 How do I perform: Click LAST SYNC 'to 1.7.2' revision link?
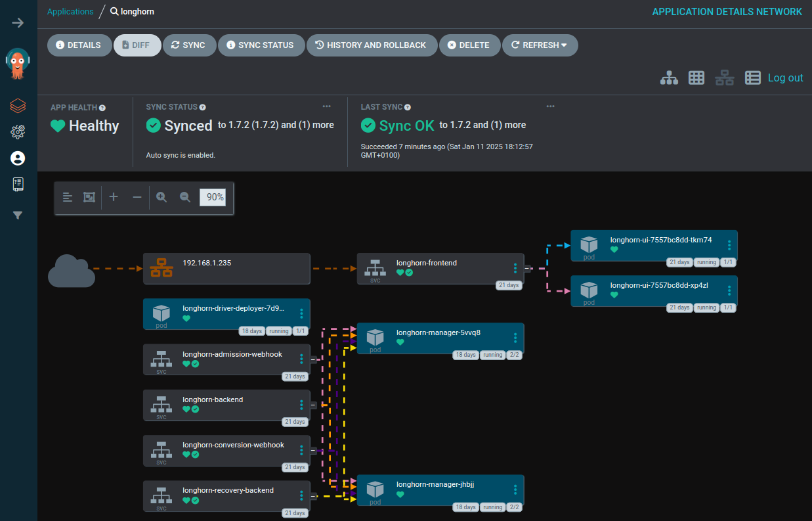460,125
